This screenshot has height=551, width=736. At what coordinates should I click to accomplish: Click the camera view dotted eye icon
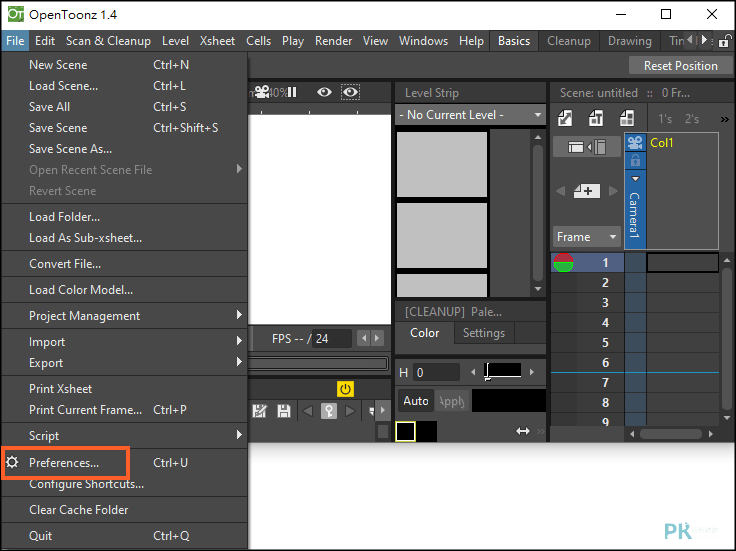[x=350, y=92]
